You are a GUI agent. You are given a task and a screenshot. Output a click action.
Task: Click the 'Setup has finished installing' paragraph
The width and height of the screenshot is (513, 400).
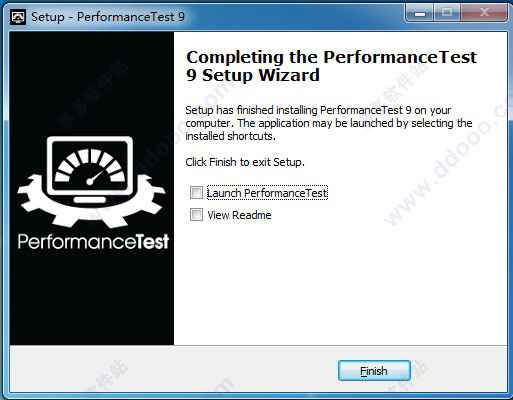pos(329,123)
